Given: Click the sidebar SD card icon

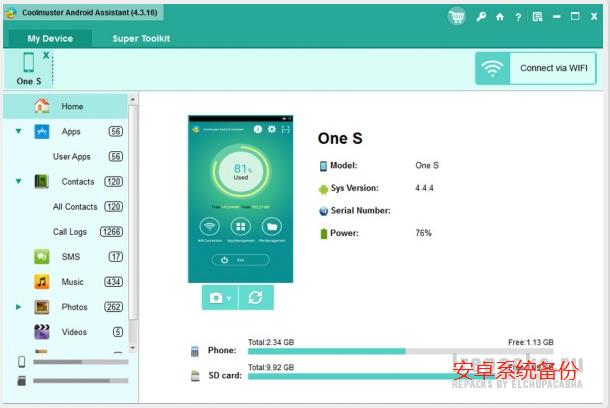Looking at the screenshot, I should 22,381.
